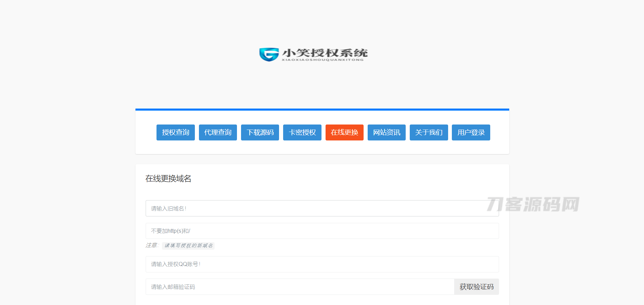Select the orange 在线更换 tab

(x=344, y=132)
